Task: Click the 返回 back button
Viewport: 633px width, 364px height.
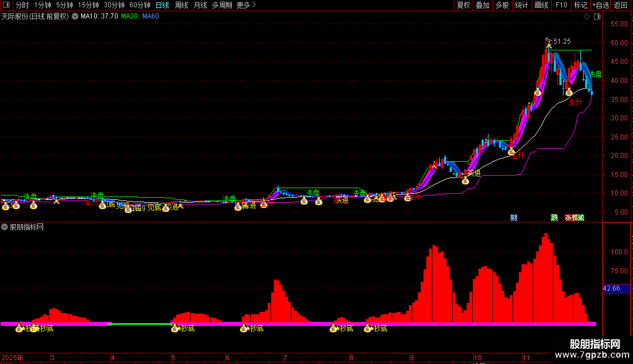Action: point(621,5)
